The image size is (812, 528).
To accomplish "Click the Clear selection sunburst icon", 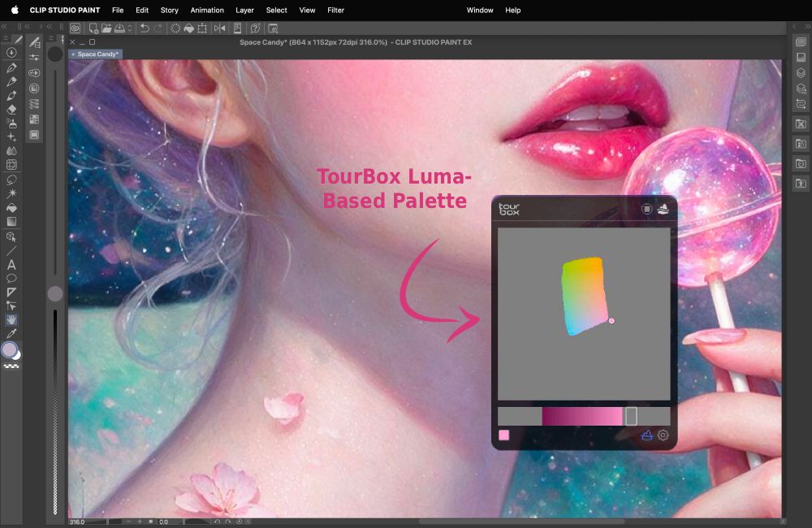I will tap(175, 28).
